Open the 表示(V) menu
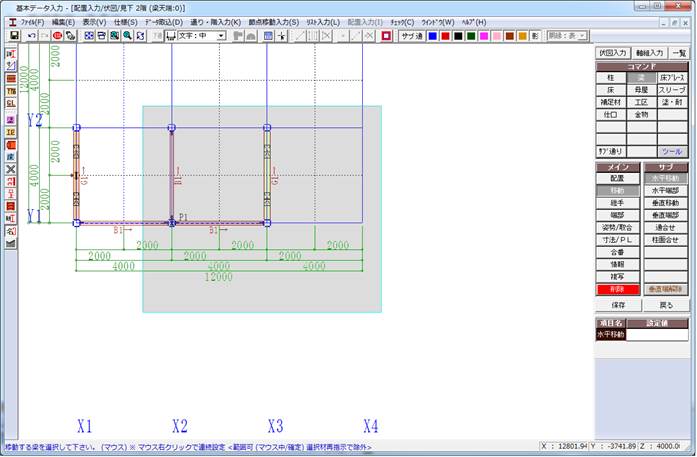 coord(94,22)
